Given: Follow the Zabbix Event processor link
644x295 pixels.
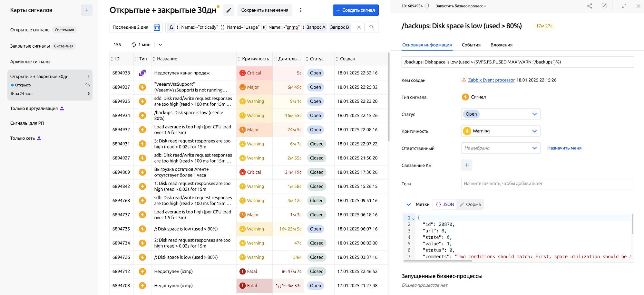Looking at the screenshot, I should coord(491,80).
